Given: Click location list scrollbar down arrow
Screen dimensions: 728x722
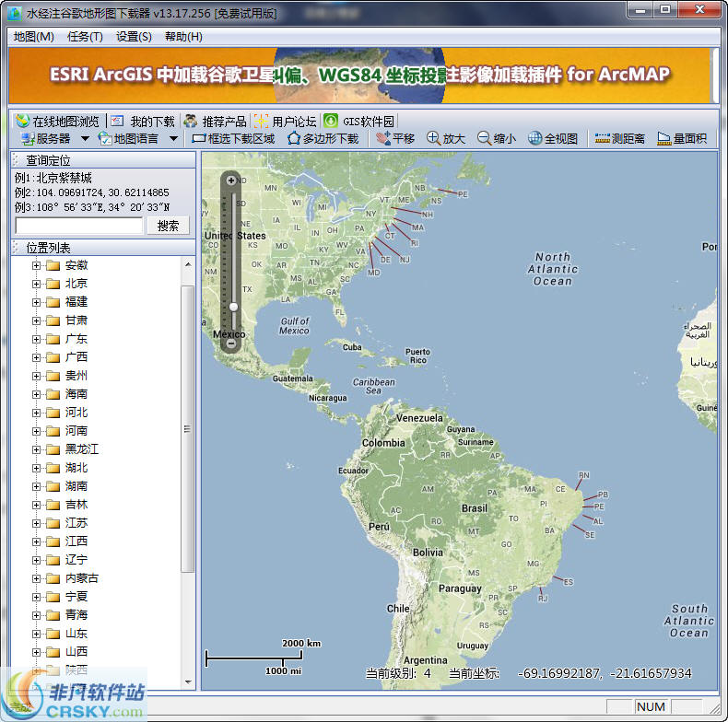Looking at the screenshot, I should 188,681.
